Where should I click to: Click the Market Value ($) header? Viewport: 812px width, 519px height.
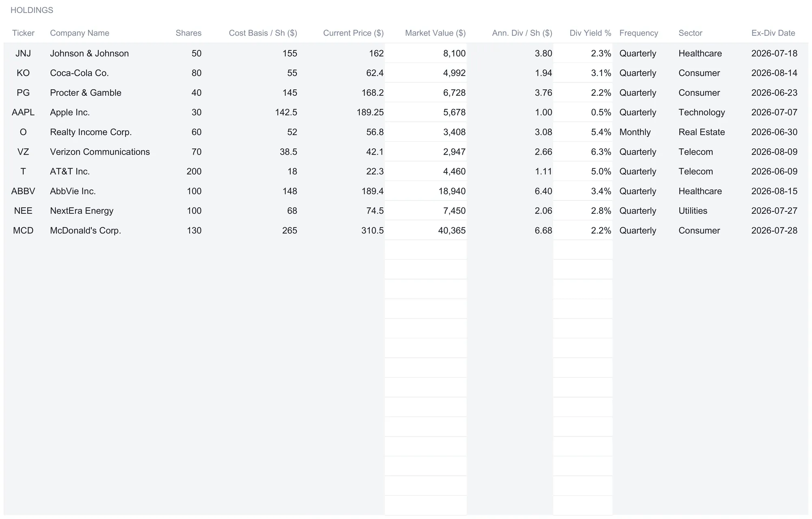click(435, 33)
